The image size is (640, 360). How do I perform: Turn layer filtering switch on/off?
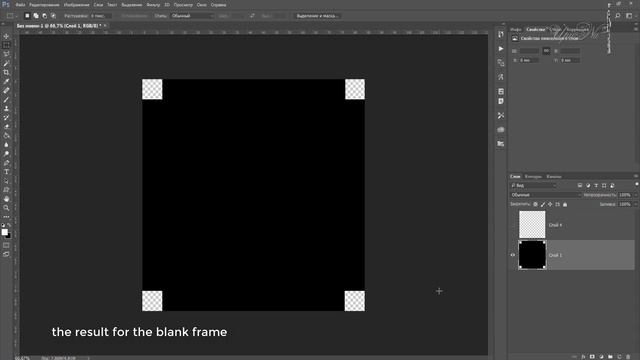pos(637,185)
